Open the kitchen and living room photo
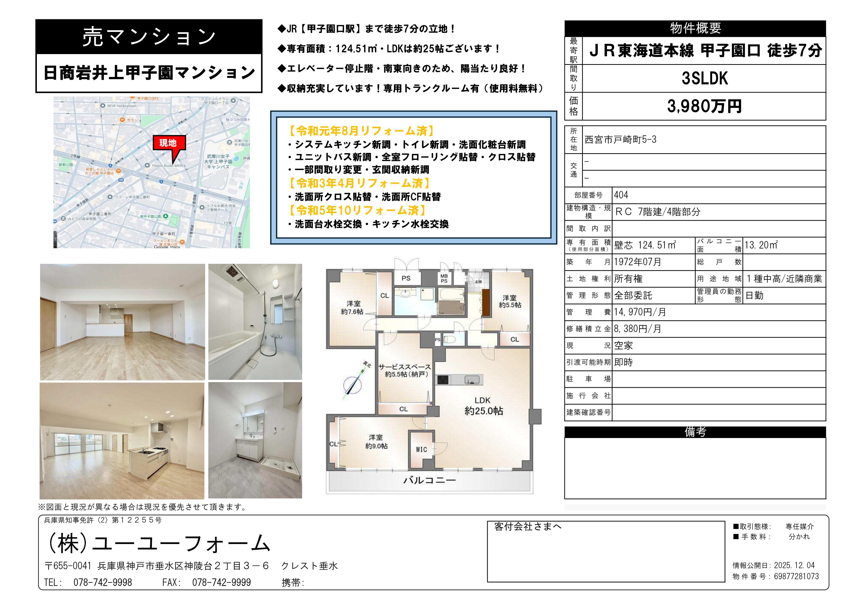The height and width of the screenshot is (614, 868). point(122,441)
